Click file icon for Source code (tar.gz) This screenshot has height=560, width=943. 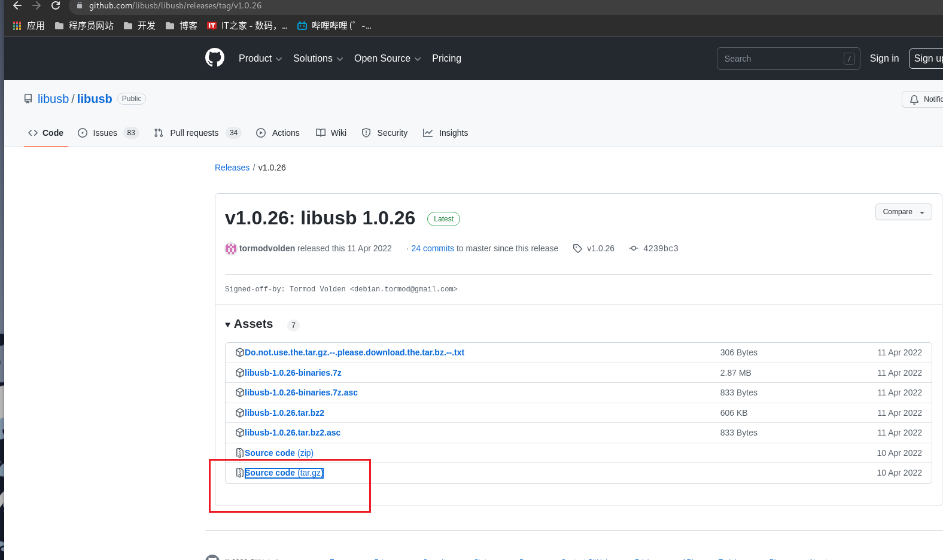pyautogui.click(x=240, y=473)
